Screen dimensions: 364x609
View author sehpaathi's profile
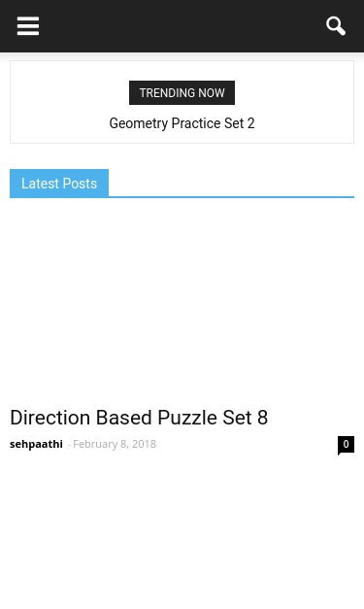point(36,444)
